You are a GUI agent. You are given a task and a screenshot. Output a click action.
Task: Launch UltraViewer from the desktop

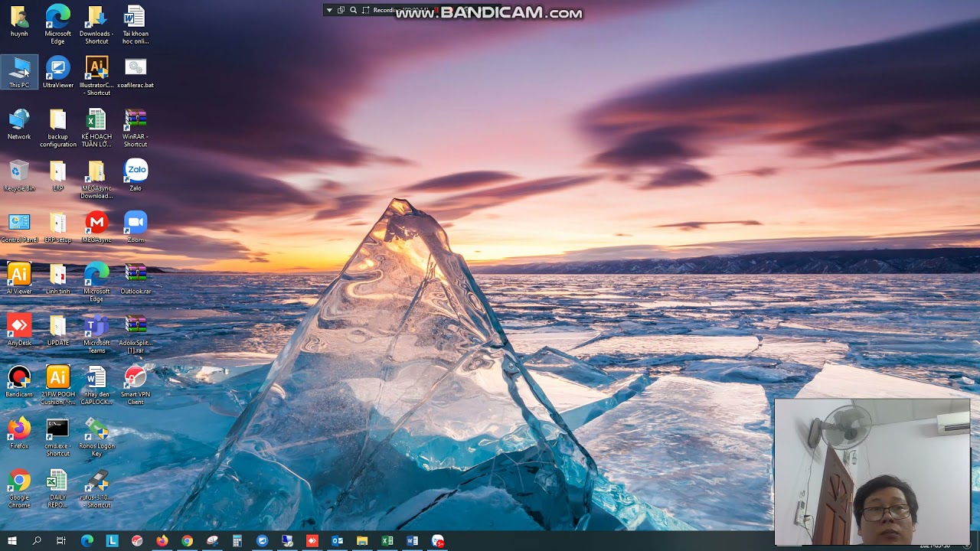[x=58, y=73]
